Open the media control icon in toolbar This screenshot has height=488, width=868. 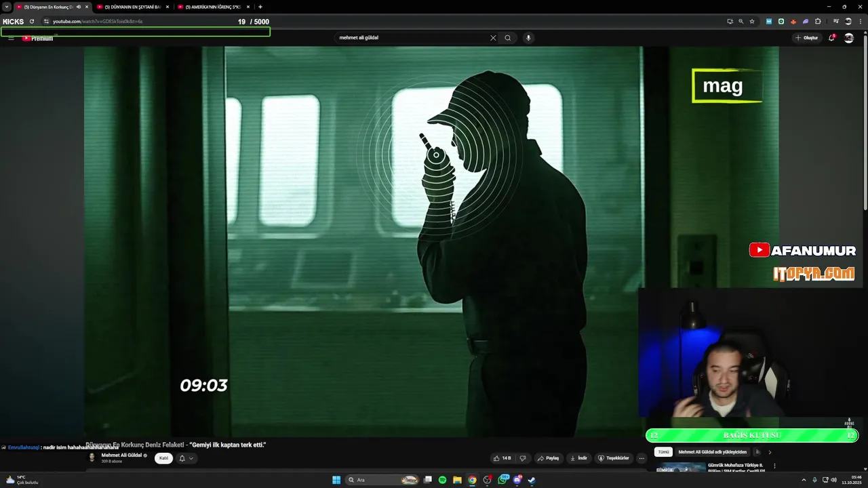coord(836,22)
